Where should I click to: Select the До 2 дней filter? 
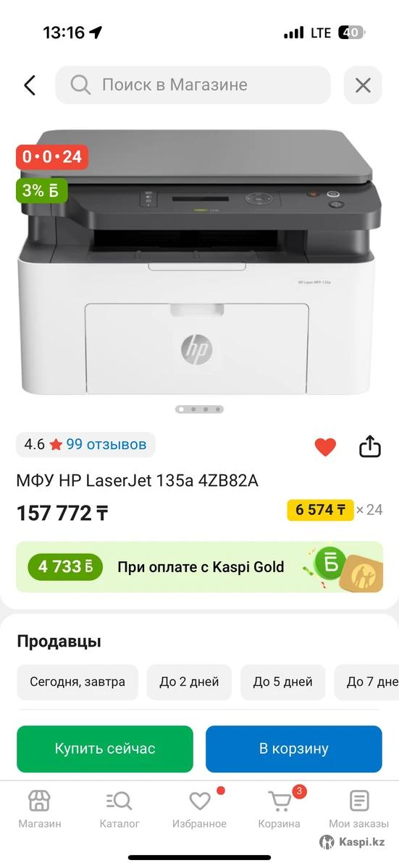pyautogui.click(x=189, y=682)
